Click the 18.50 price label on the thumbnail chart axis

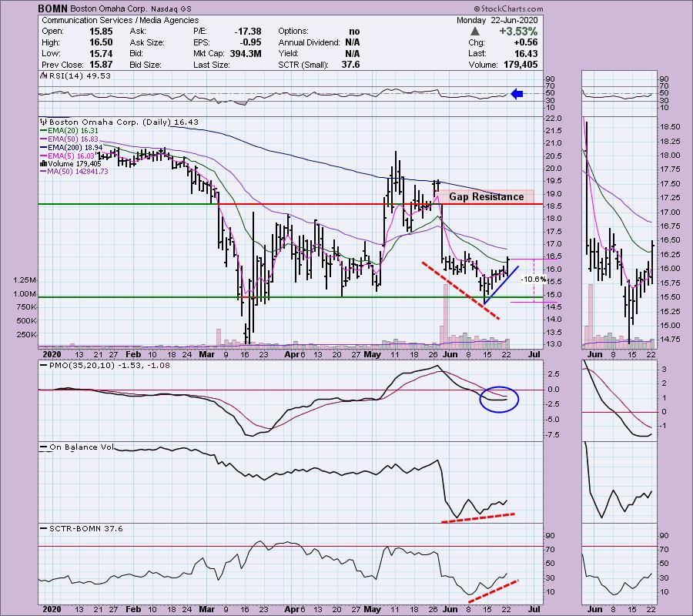pos(669,127)
